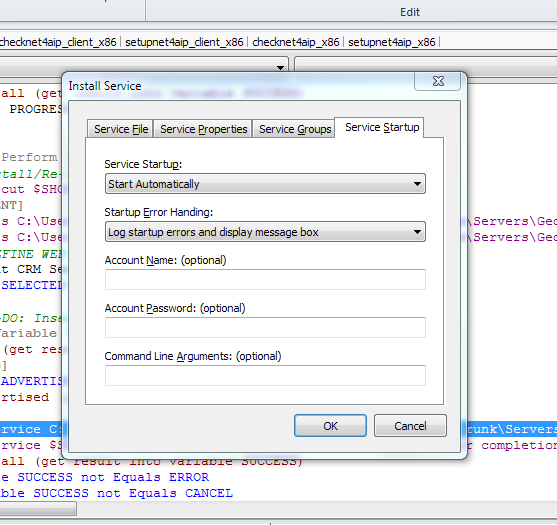
Task: Switch to the setupnet4aip_client_x86 tab
Action: 184,42
